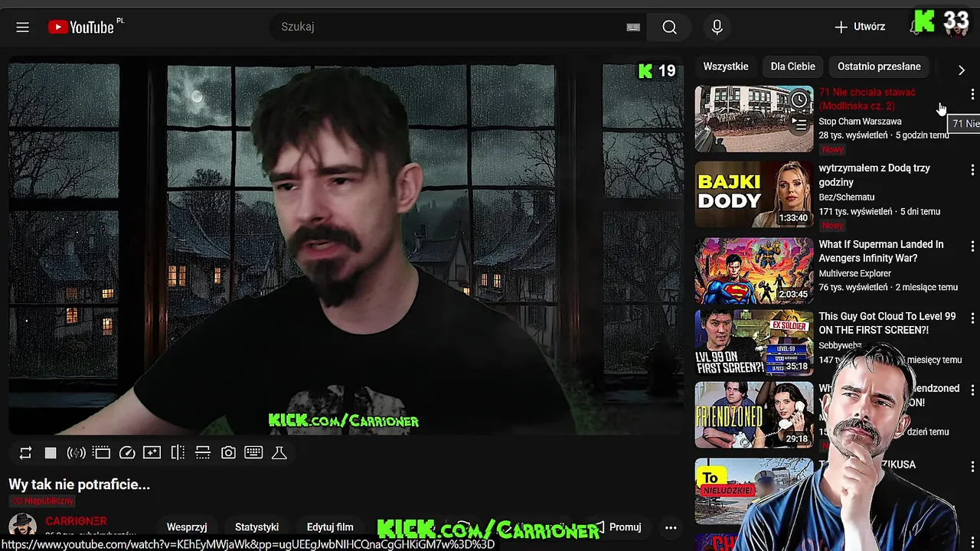Open the CARRIONER channel avatar

tap(23, 526)
